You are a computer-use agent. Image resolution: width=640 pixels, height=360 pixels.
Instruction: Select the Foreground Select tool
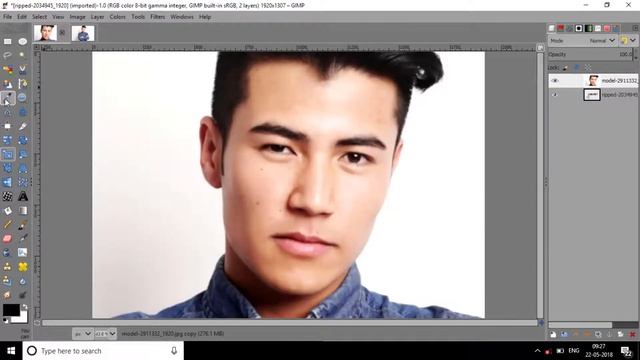pyautogui.click(x=7, y=84)
